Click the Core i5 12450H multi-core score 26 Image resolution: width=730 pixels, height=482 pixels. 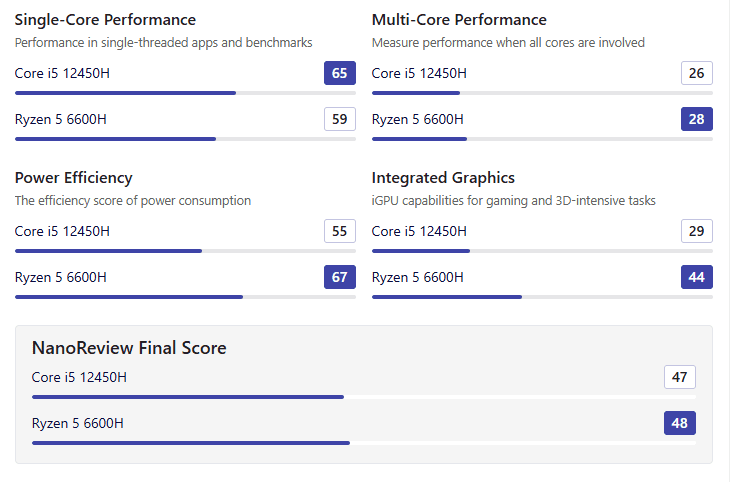point(697,73)
